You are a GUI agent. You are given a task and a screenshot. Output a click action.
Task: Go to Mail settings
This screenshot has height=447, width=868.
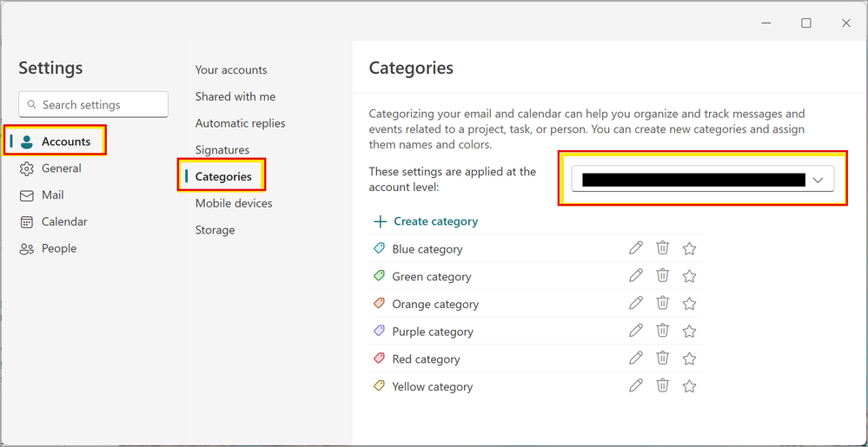pyautogui.click(x=52, y=195)
